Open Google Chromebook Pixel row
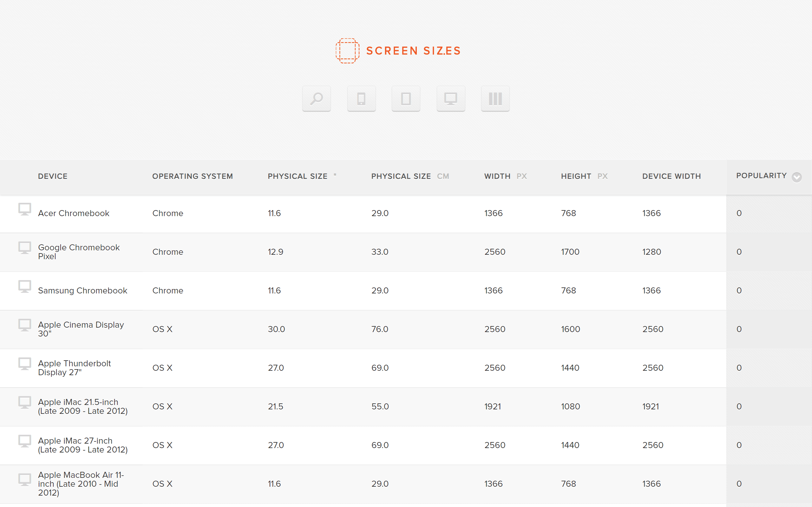 click(x=79, y=252)
